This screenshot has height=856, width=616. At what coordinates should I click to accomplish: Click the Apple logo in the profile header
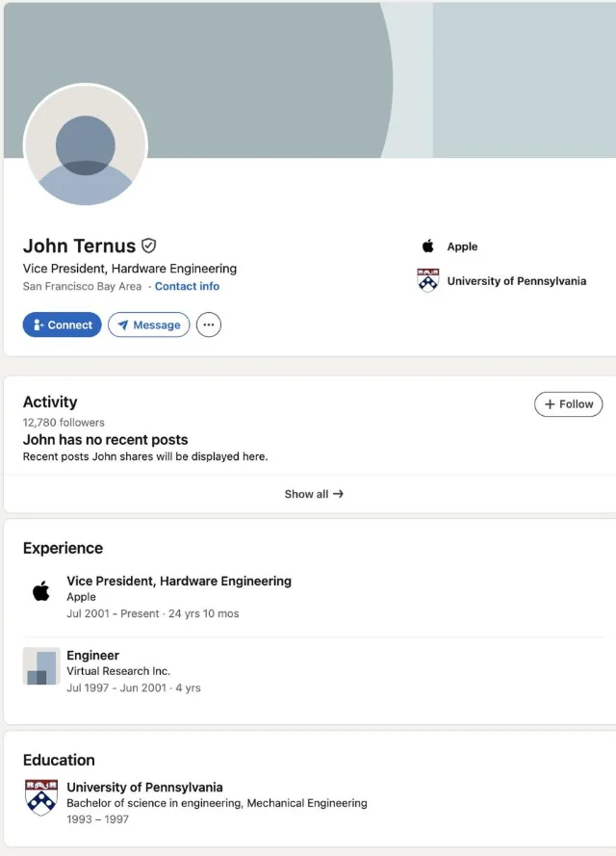[428, 246]
